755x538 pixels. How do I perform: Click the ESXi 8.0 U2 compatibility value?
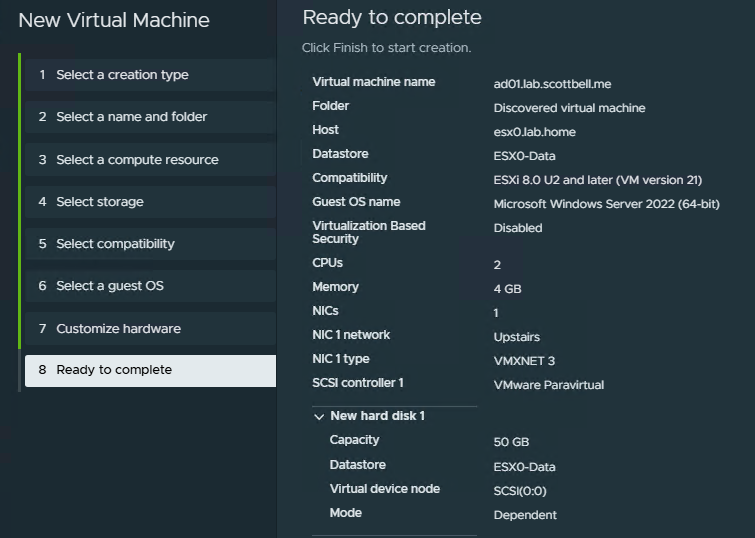pos(597,180)
